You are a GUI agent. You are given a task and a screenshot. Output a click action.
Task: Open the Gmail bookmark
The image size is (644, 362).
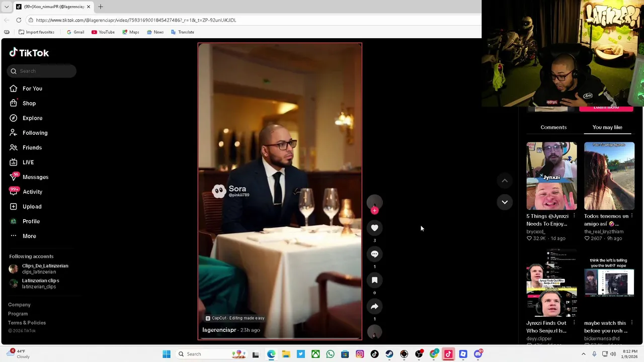pyautogui.click(x=75, y=32)
